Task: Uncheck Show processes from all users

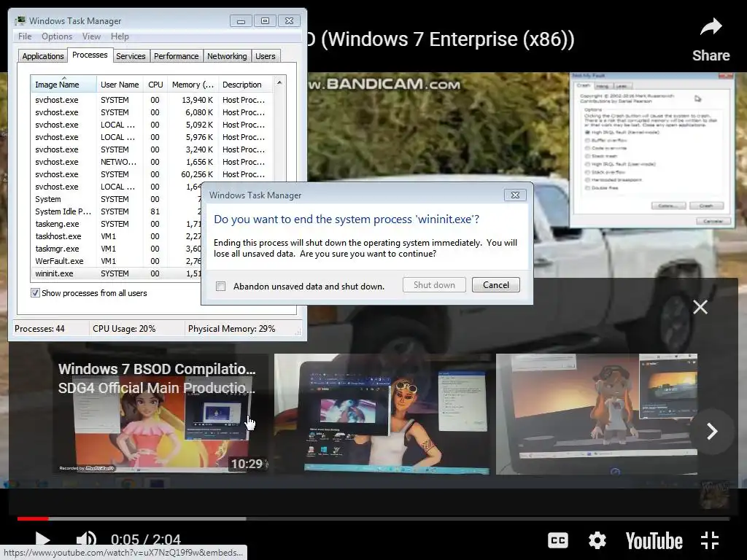Action: pyautogui.click(x=35, y=293)
